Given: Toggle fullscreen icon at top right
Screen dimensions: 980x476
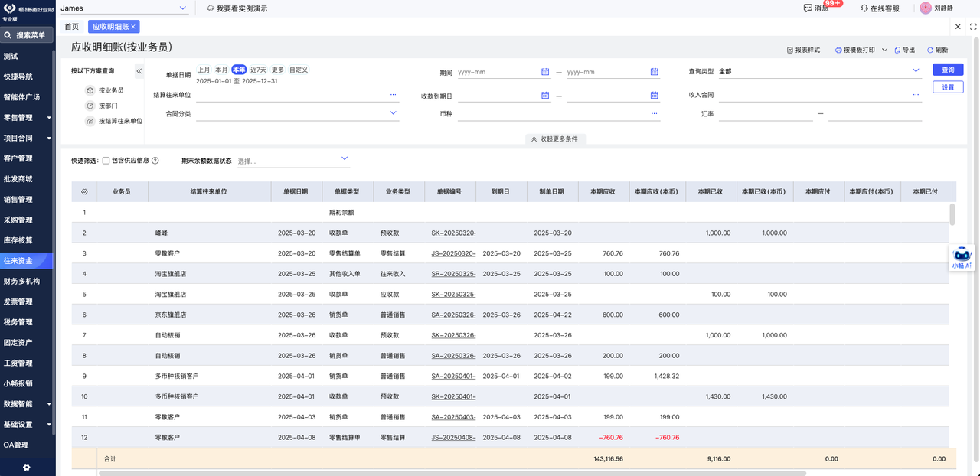Looking at the screenshot, I should [973, 26].
